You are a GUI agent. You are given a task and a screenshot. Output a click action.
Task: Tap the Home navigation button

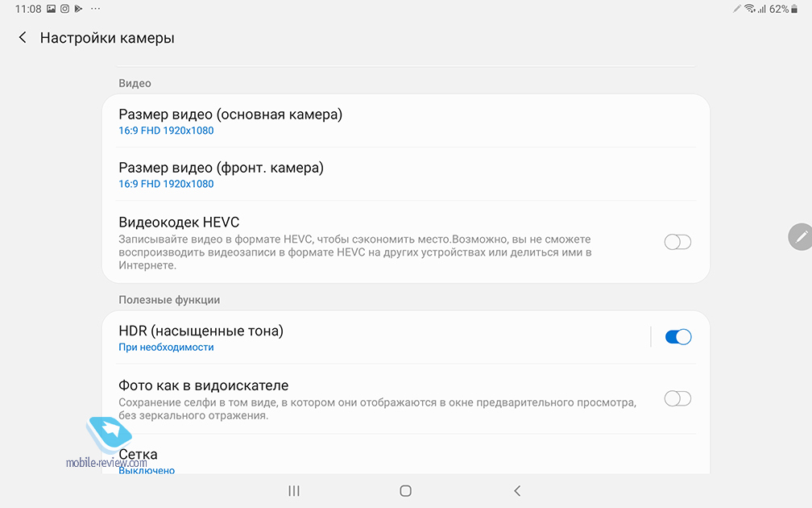[x=405, y=490]
